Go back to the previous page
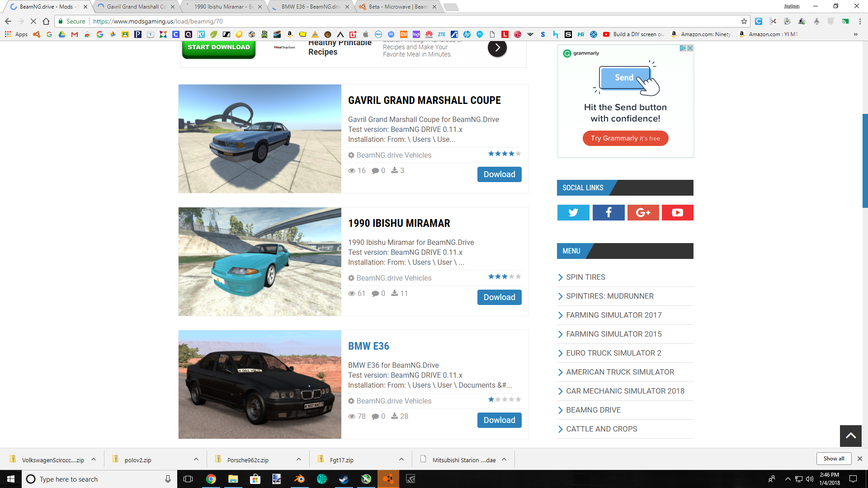 [8, 21]
